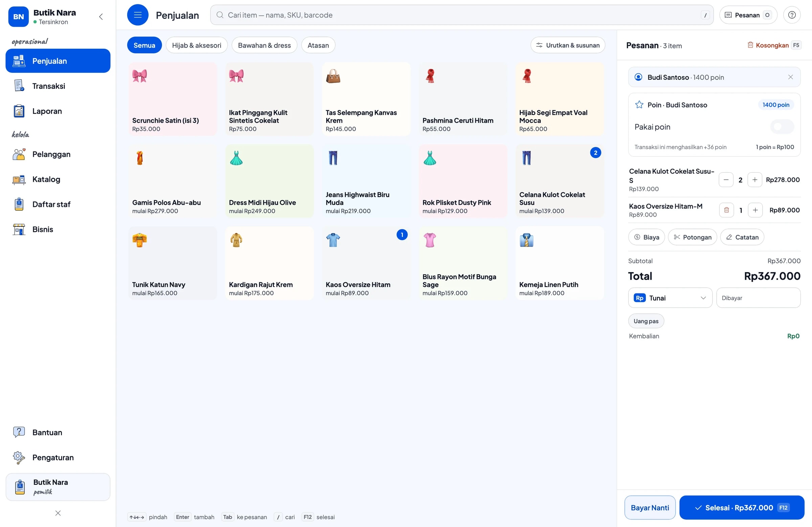The image size is (812, 527).
Task: Decrease Celana Kulot quantity with minus
Action: pyautogui.click(x=726, y=179)
